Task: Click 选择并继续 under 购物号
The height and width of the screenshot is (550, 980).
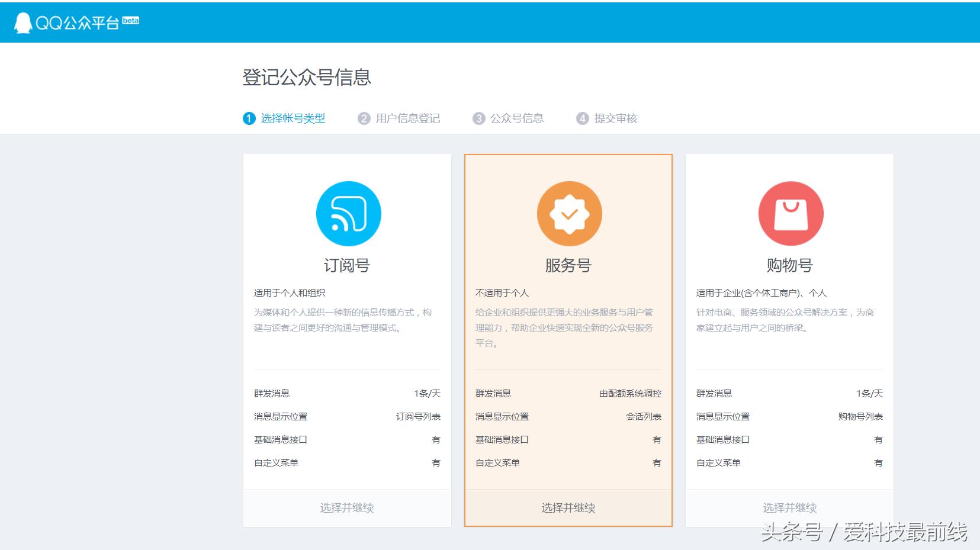Action: [790, 507]
